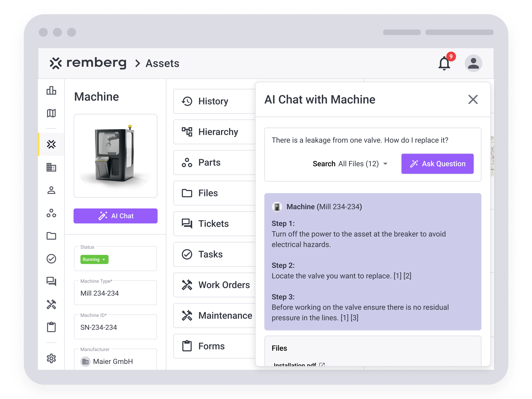Change the machine status from Running
532x399 pixels.
pyautogui.click(x=94, y=259)
